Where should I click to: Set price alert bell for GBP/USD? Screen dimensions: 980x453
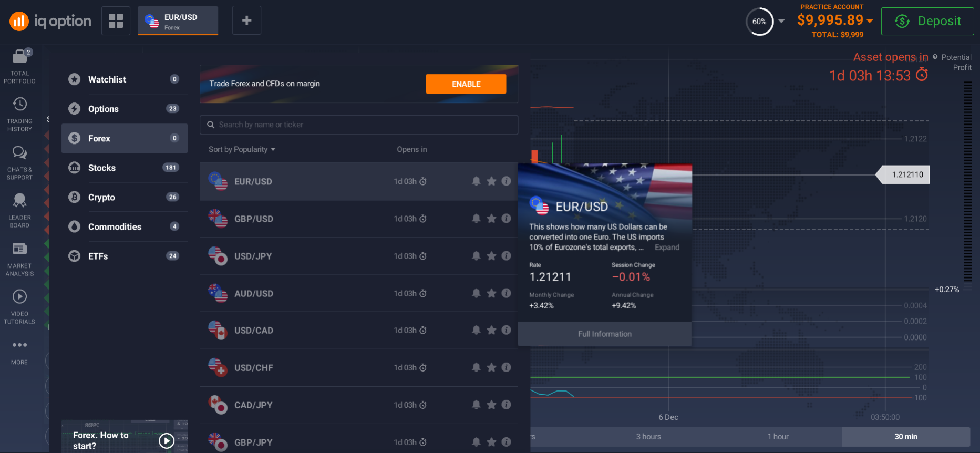(x=476, y=219)
